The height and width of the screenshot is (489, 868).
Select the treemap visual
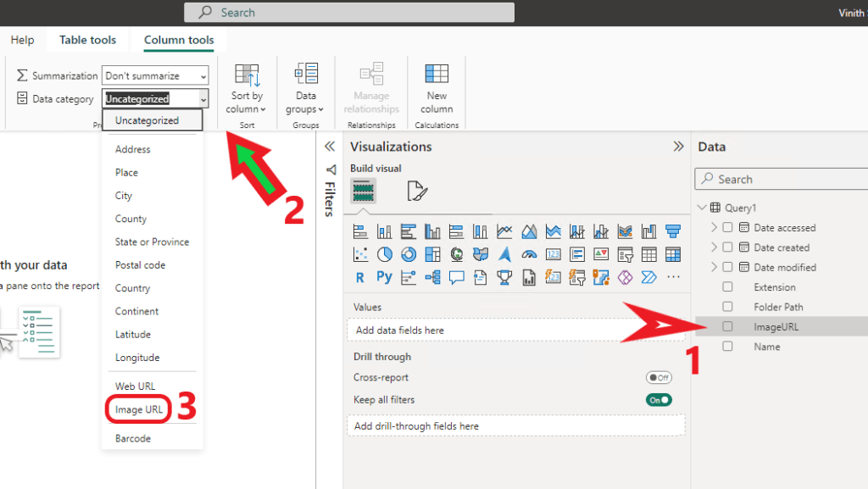click(x=433, y=254)
